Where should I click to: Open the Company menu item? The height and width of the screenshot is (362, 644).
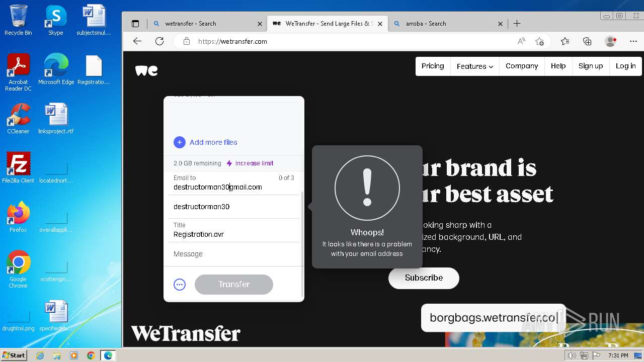[522, 66]
